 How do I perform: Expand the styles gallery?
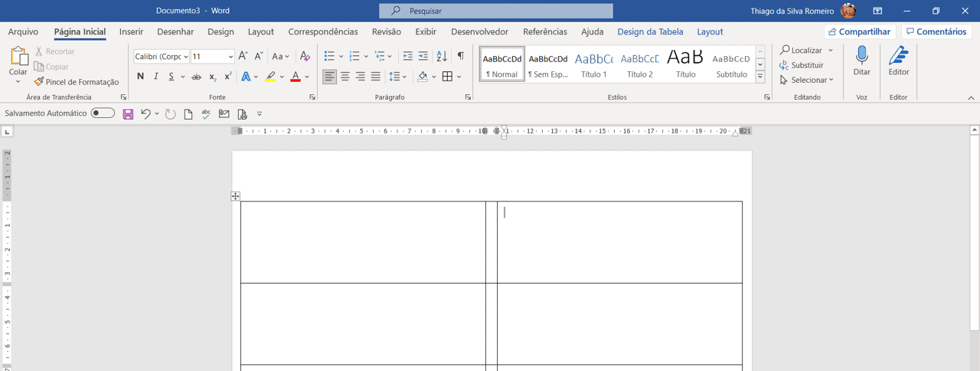click(760, 77)
